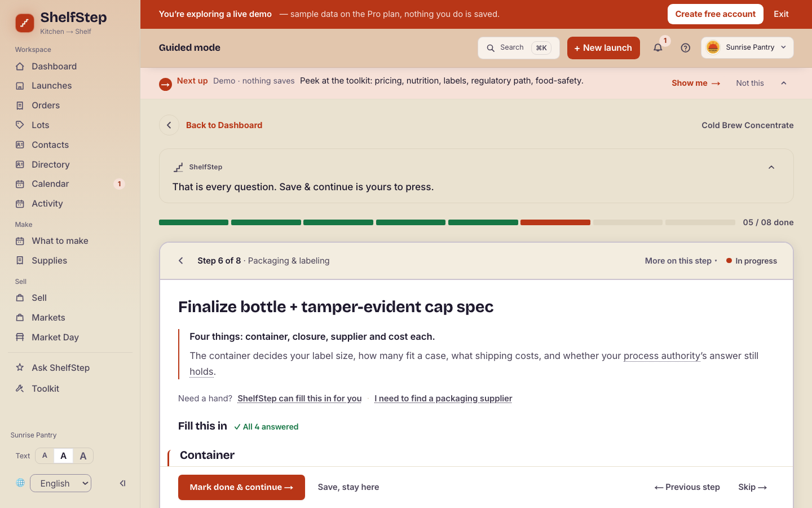Open the English language dropdown
Viewport: 812px width, 508px height.
point(60,483)
